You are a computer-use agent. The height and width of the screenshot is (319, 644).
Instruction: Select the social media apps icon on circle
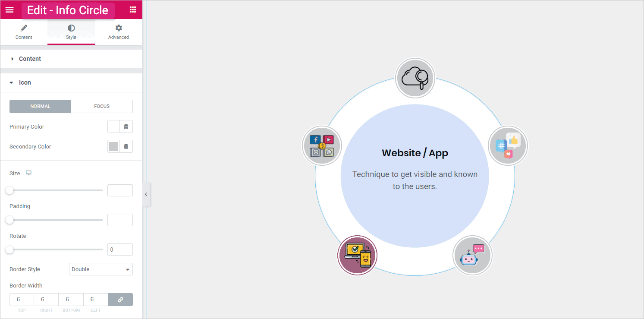322,146
